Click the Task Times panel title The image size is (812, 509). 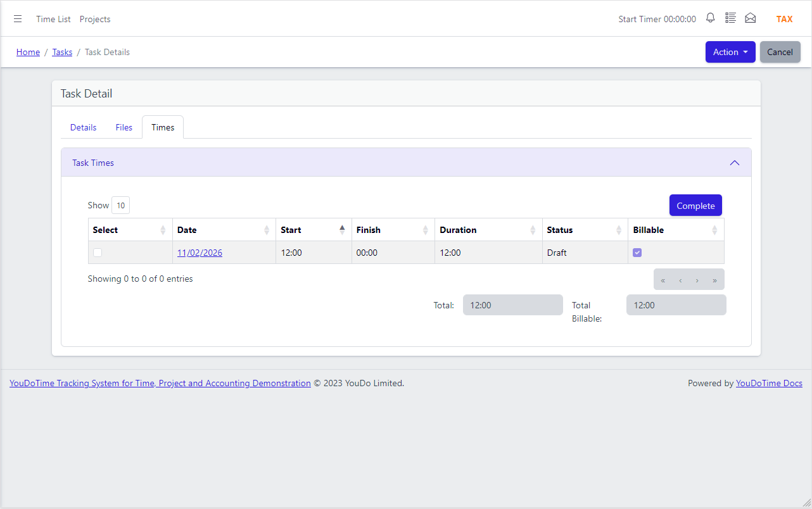pyautogui.click(x=93, y=163)
